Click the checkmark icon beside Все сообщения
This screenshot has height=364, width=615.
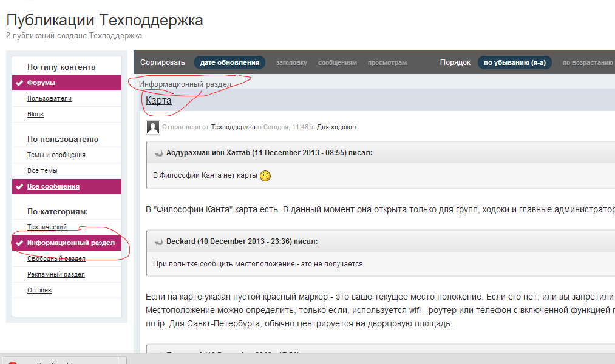(19, 186)
